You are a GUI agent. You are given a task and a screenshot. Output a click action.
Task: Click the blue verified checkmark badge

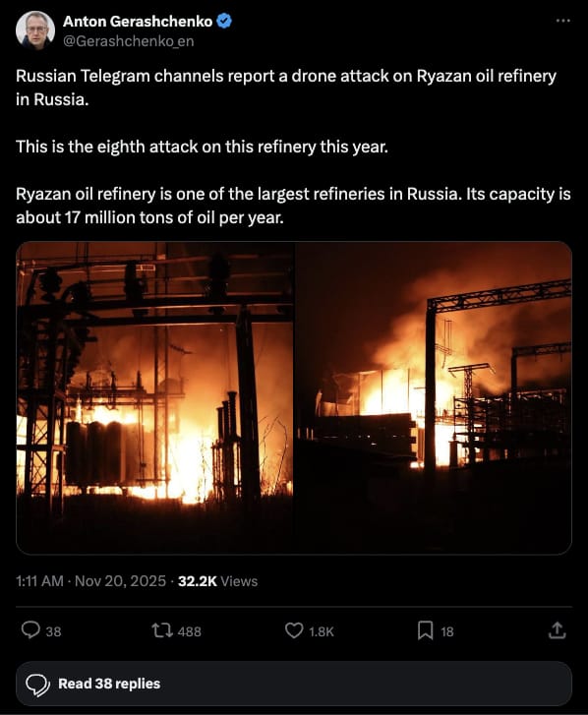click(x=224, y=21)
